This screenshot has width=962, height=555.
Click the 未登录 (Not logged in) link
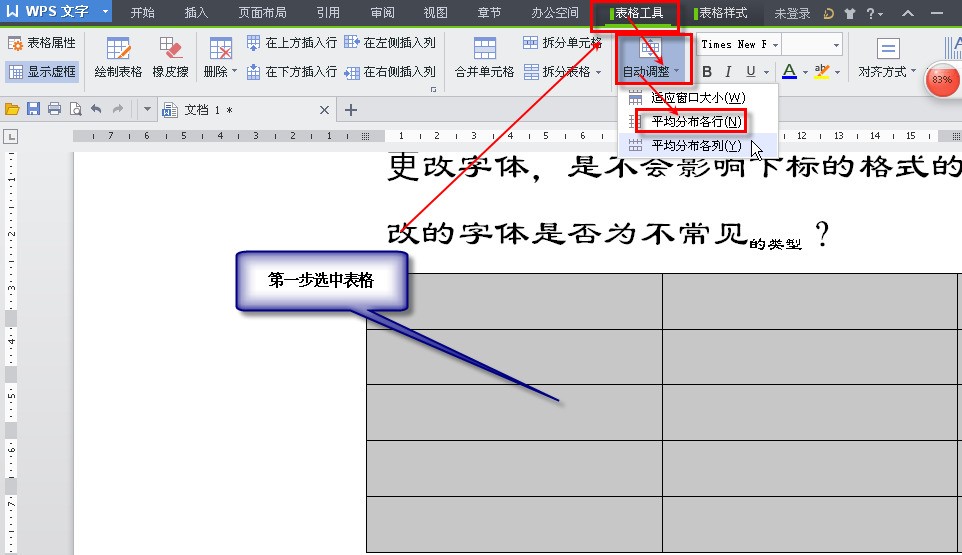[x=792, y=13]
